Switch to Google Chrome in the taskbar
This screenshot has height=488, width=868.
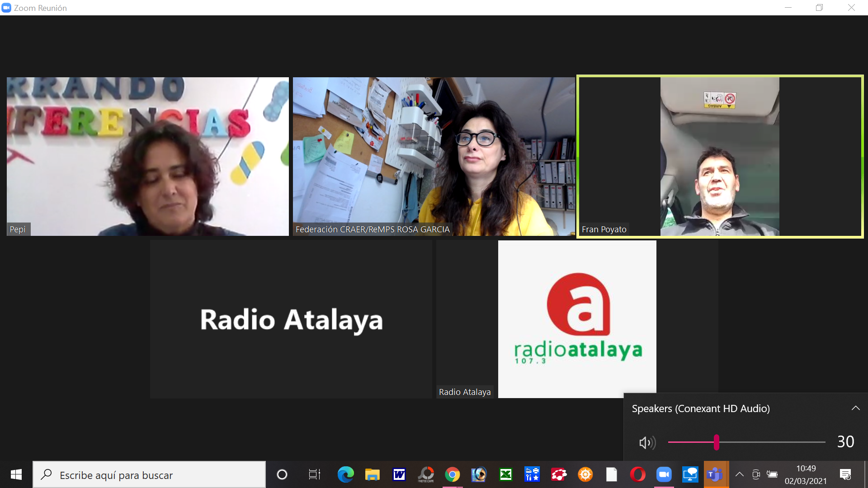click(x=452, y=474)
